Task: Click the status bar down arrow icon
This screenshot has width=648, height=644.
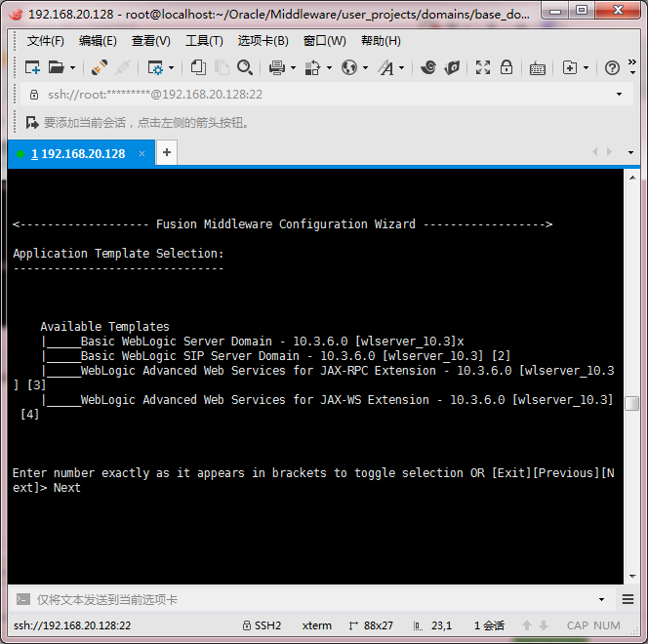Action: (544, 625)
